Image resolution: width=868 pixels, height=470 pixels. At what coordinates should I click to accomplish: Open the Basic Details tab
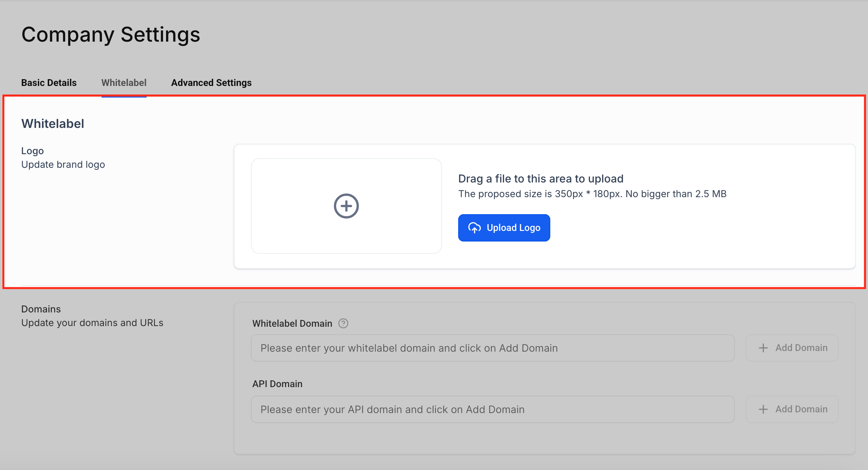[49, 83]
